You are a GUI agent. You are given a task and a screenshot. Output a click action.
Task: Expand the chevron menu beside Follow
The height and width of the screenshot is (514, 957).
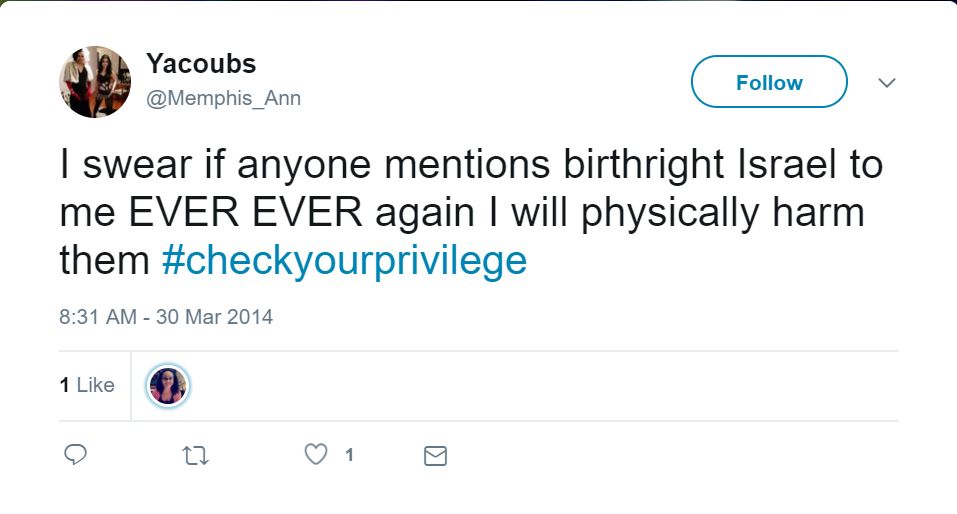pos(886,83)
